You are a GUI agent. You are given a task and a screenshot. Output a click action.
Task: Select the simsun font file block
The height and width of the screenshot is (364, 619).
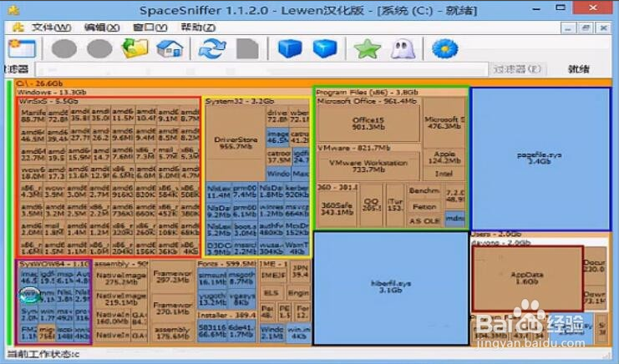click(x=212, y=278)
